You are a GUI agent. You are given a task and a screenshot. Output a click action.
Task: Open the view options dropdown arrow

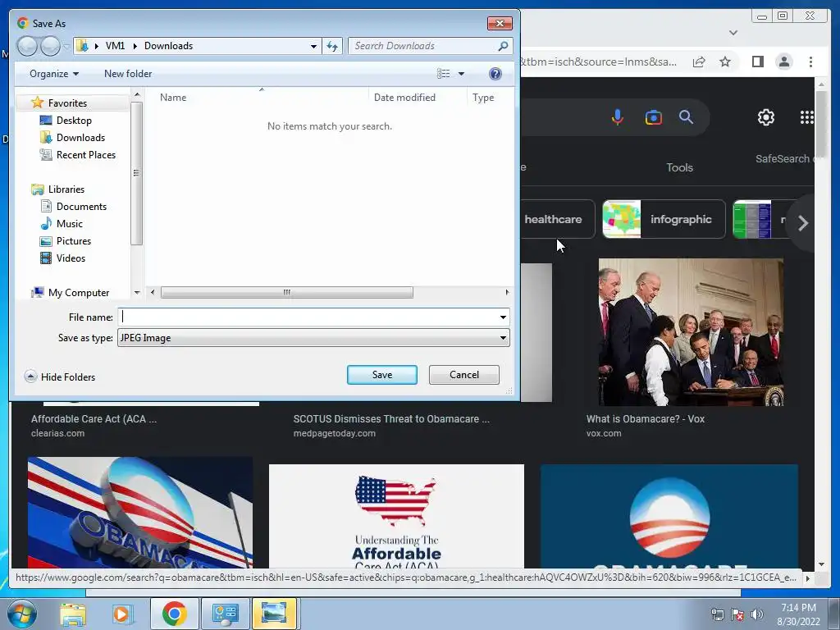click(461, 73)
